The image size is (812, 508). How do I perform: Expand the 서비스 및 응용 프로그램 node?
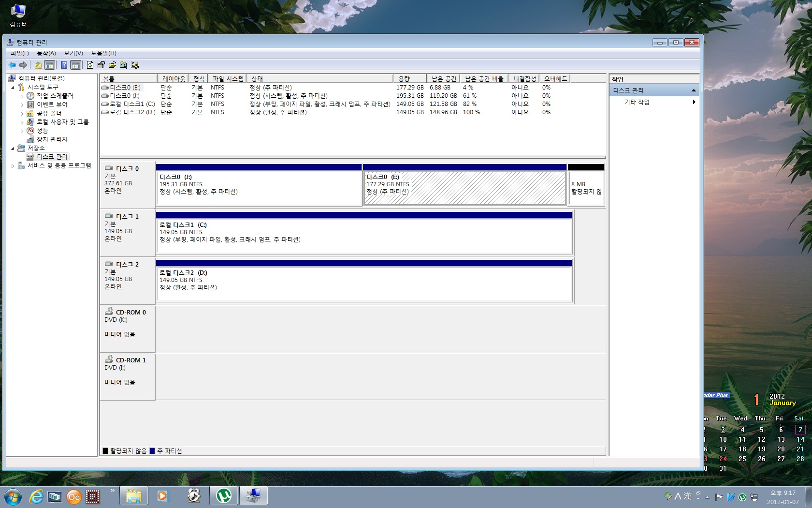tap(13, 165)
